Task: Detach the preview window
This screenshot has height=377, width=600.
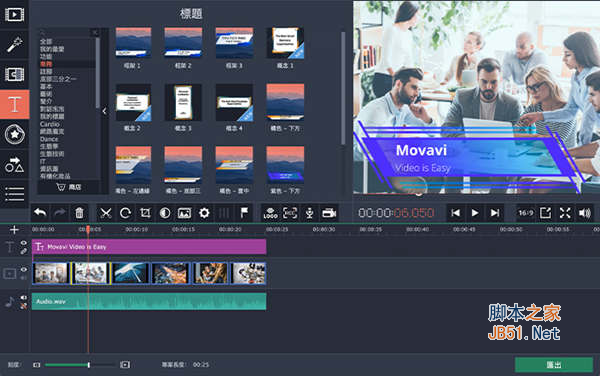Action: pos(545,213)
